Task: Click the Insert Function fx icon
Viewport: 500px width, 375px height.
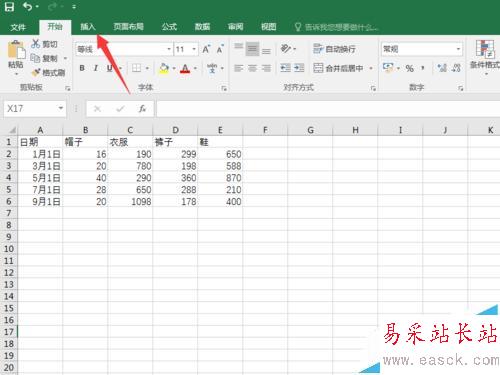Action: coord(142,109)
